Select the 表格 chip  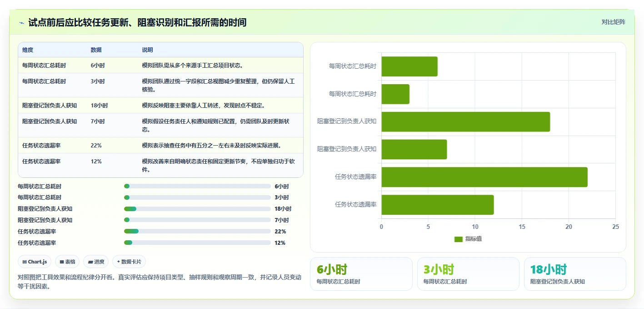pyautogui.click(x=67, y=262)
